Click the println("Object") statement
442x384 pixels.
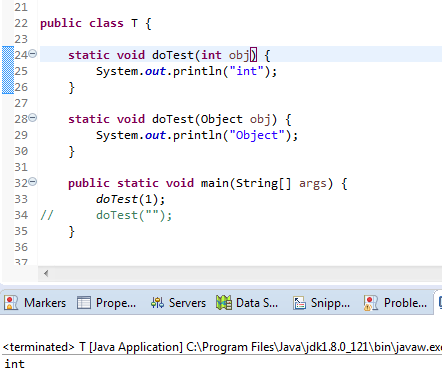(x=197, y=135)
